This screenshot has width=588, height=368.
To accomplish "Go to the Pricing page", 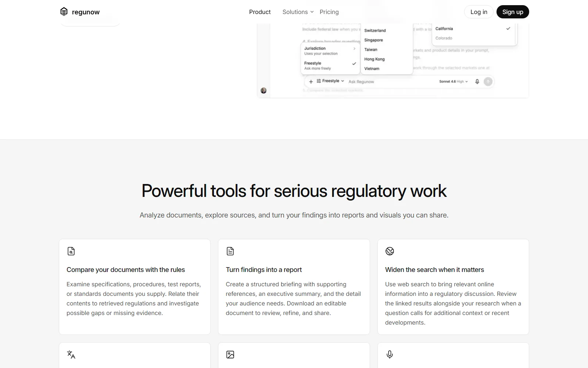I will [x=329, y=12].
